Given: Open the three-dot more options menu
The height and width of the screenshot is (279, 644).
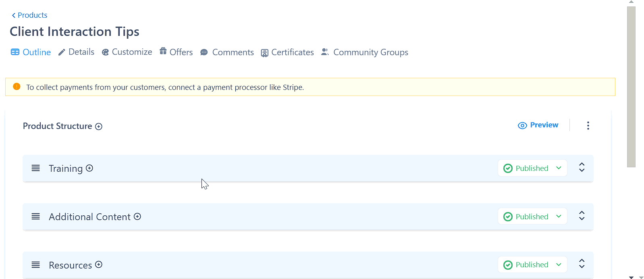Looking at the screenshot, I should pos(588,125).
